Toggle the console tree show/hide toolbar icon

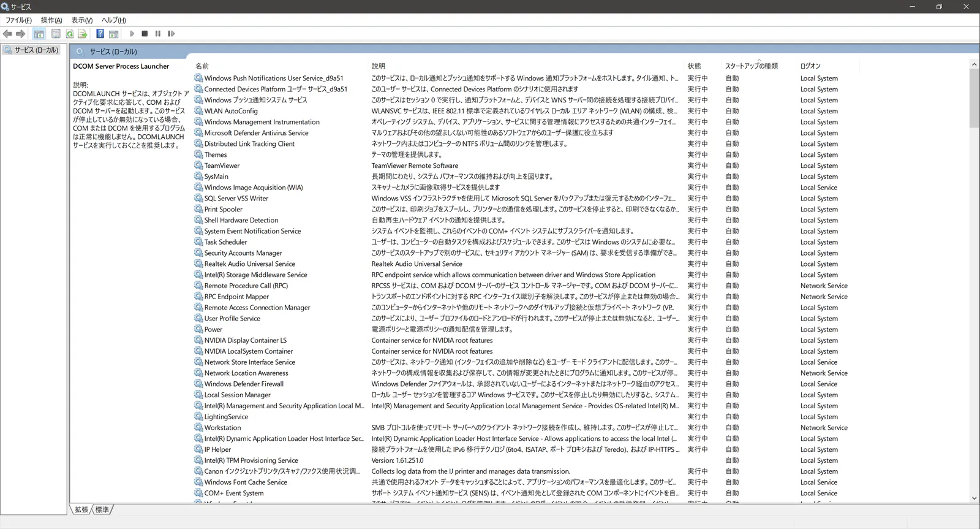(x=39, y=34)
